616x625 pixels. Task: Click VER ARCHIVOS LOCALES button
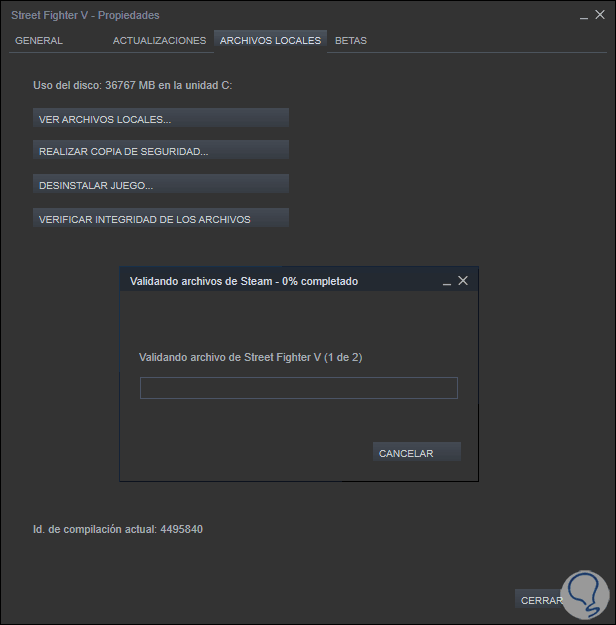pos(161,118)
